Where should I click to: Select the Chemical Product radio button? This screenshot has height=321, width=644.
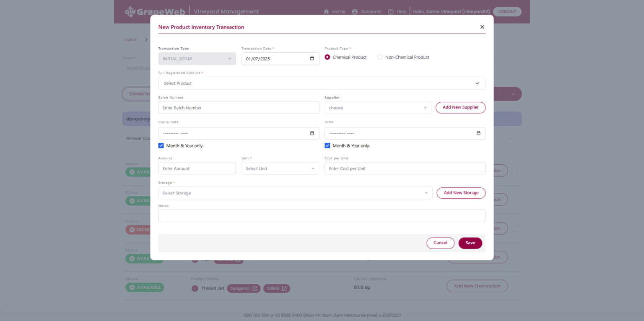tap(327, 57)
